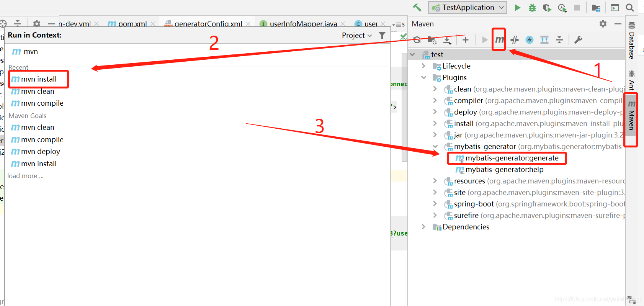Toggle Skip Tests mode in Maven
This screenshot has width=644, height=306.
point(530,40)
